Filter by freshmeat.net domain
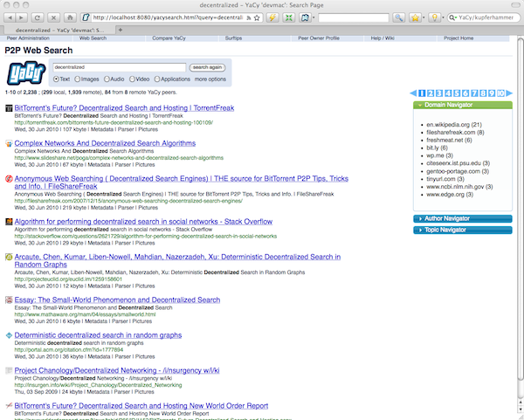Image resolution: width=524 pixels, height=420 pixels. [x=449, y=141]
